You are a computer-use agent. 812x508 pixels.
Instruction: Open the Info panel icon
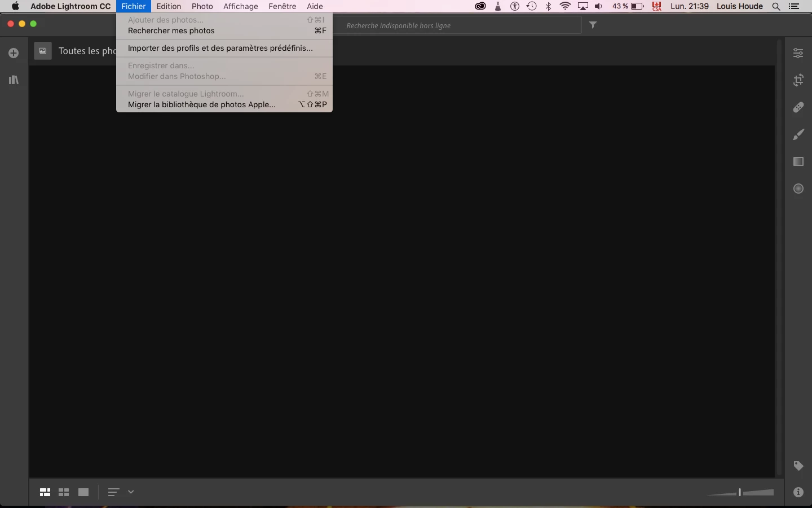tap(798, 492)
